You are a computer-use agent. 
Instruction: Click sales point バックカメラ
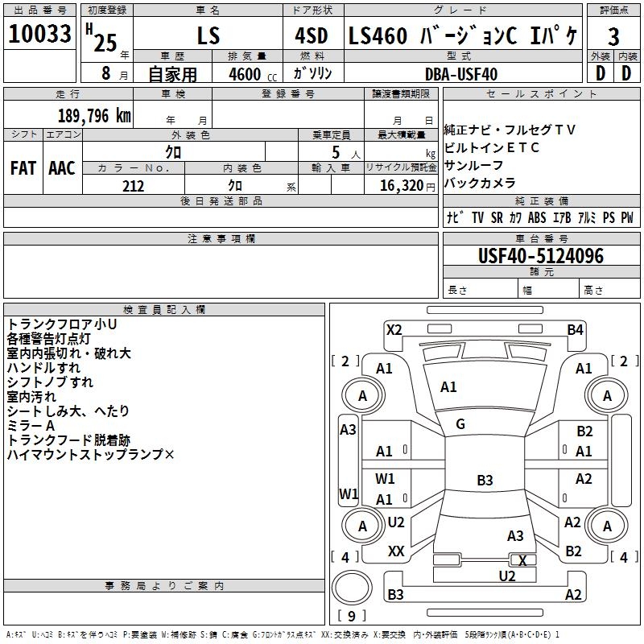[480, 183]
